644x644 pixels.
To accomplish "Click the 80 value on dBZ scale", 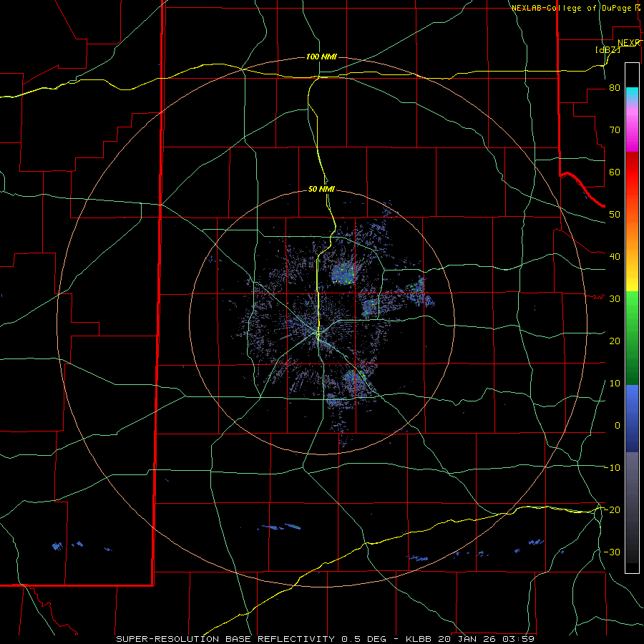I will [x=615, y=88].
